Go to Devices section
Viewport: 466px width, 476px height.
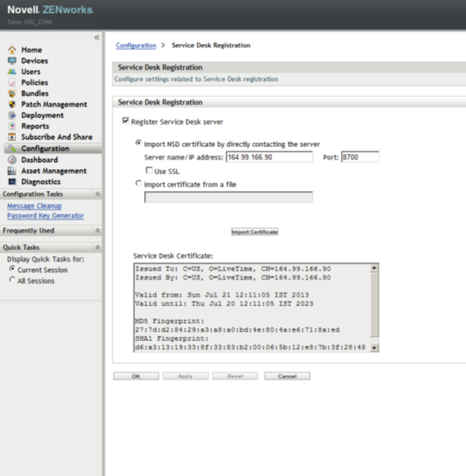(x=35, y=61)
